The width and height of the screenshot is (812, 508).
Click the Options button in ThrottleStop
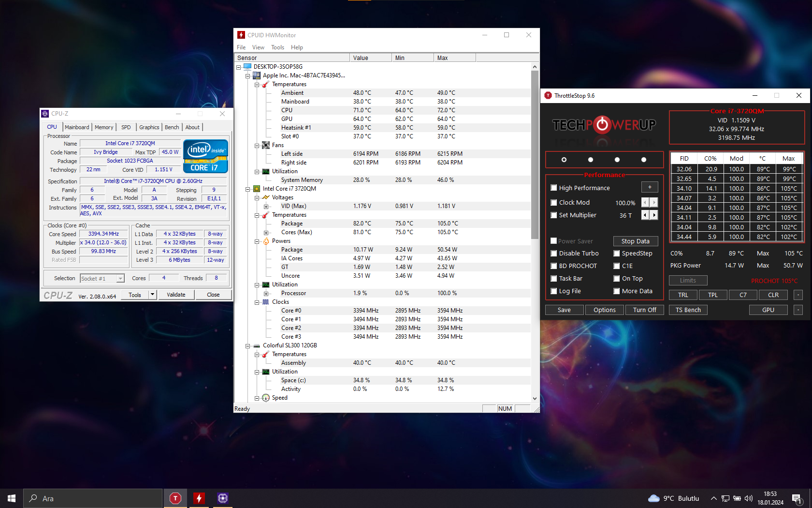pos(605,310)
